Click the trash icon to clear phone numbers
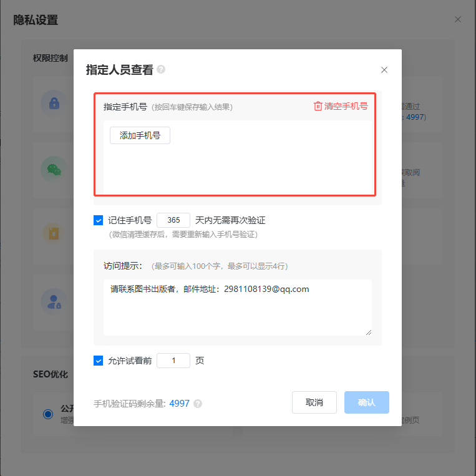The width and height of the screenshot is (476, 476). tap(318, 106)
